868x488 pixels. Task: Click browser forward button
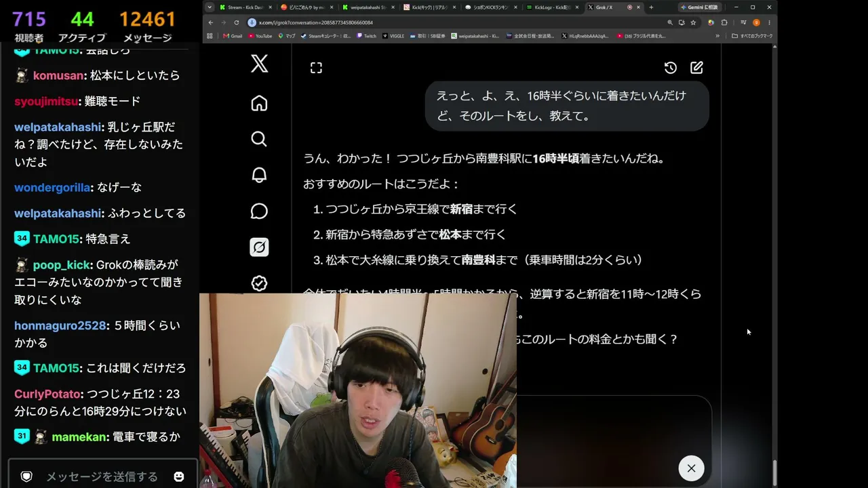pos(223,22)
